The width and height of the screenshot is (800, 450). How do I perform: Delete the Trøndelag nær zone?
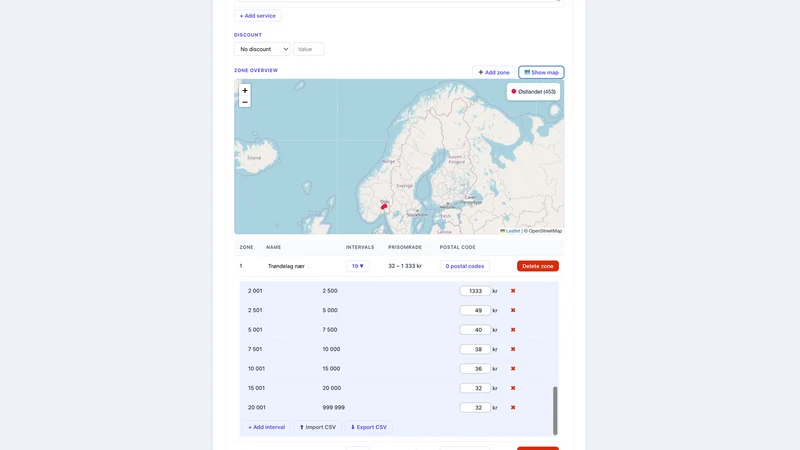click(538, 266)
